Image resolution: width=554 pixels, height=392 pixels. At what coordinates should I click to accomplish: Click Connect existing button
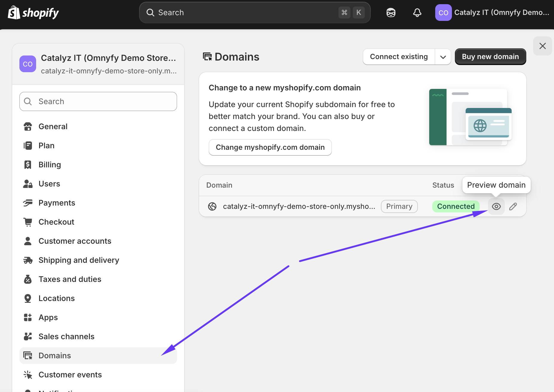399,57
